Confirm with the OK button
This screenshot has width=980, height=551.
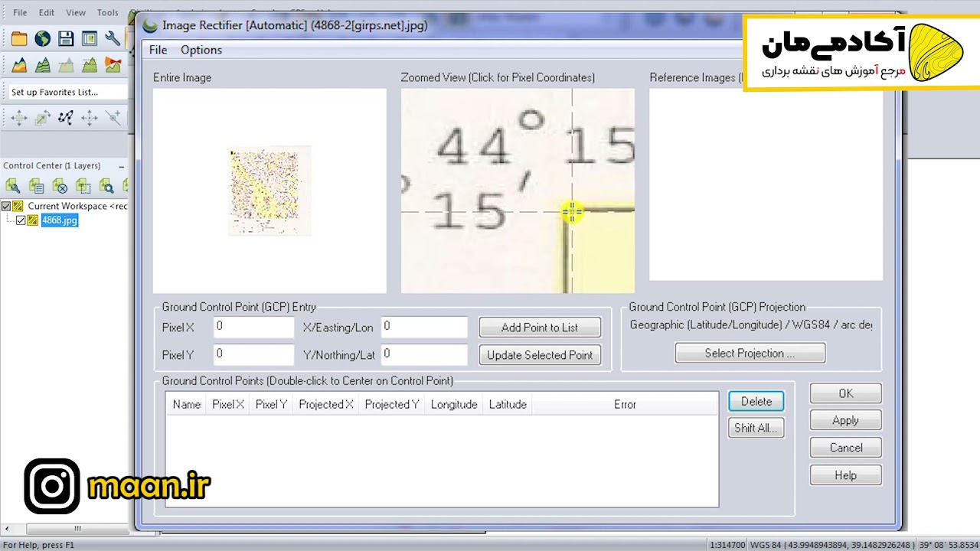[845, 393]
